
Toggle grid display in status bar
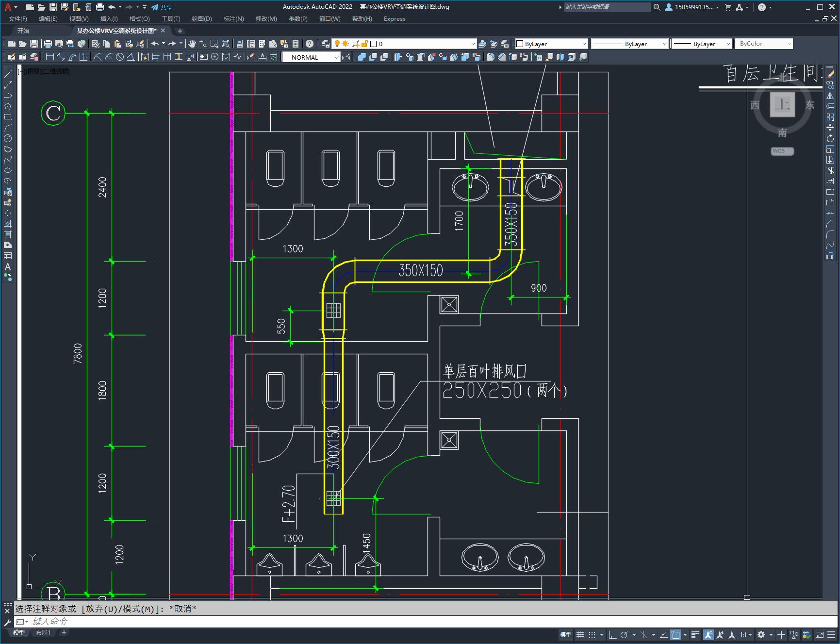coord(580,634)
